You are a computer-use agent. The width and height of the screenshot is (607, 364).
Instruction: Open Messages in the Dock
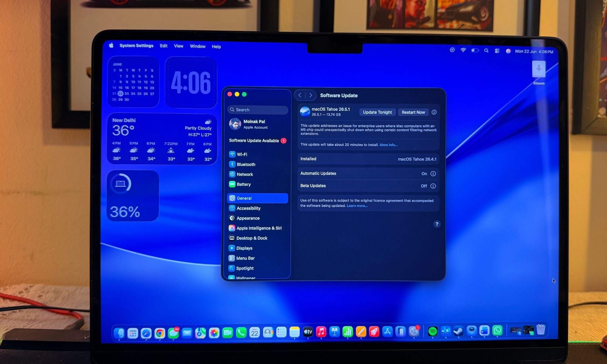tap(173, 333)
